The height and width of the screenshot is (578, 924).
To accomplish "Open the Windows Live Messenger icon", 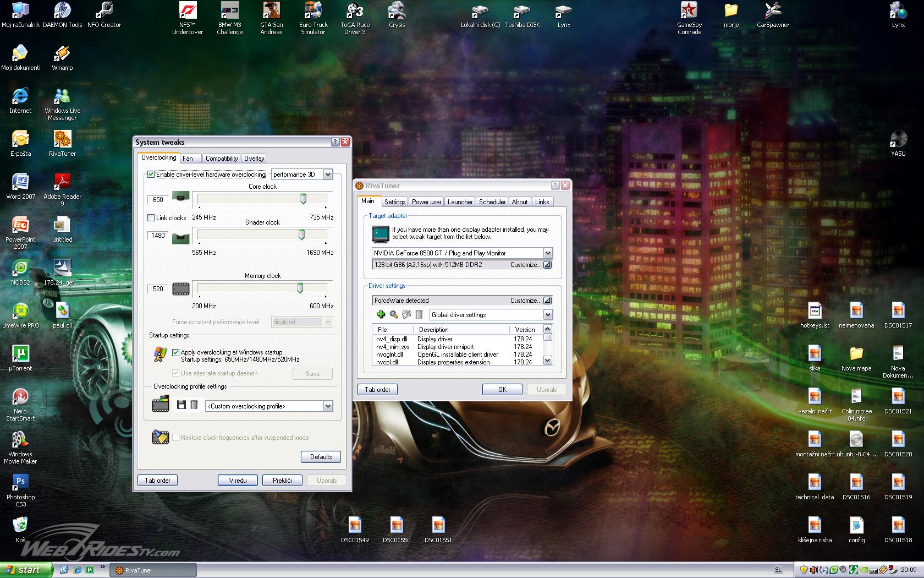I will (x=62, y=105).
